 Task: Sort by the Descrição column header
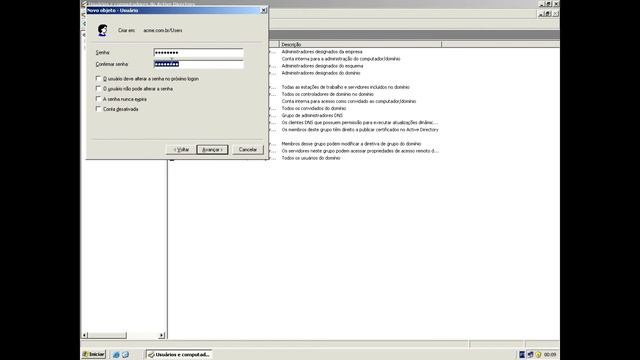[x=360, y=44]
